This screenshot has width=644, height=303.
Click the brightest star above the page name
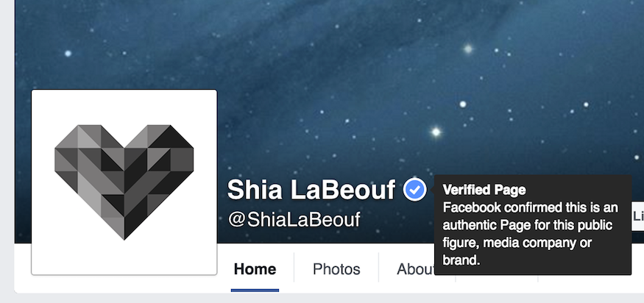pos(436,132)
